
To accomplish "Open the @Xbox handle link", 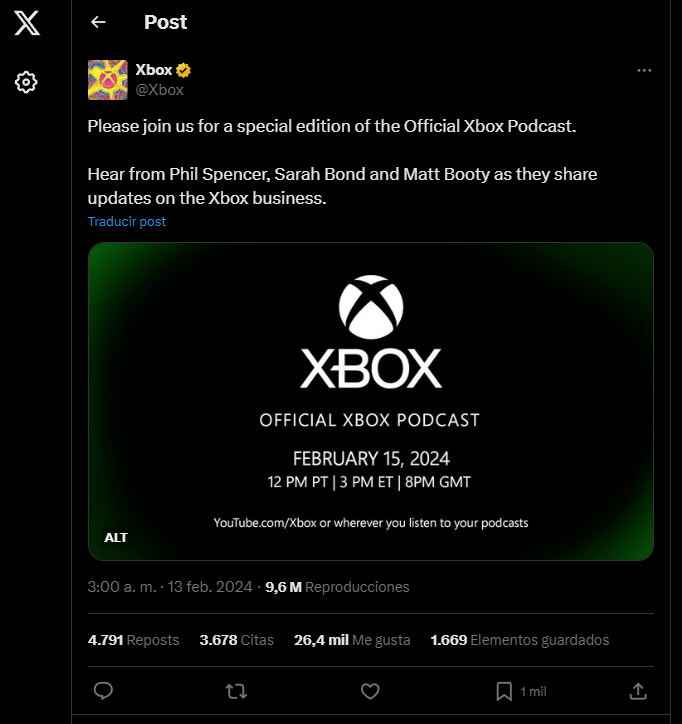I will pyautogui.click(x=160, y=90).
